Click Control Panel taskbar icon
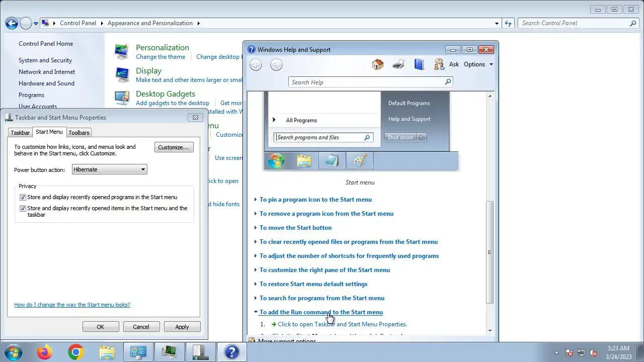 (138, 352)
